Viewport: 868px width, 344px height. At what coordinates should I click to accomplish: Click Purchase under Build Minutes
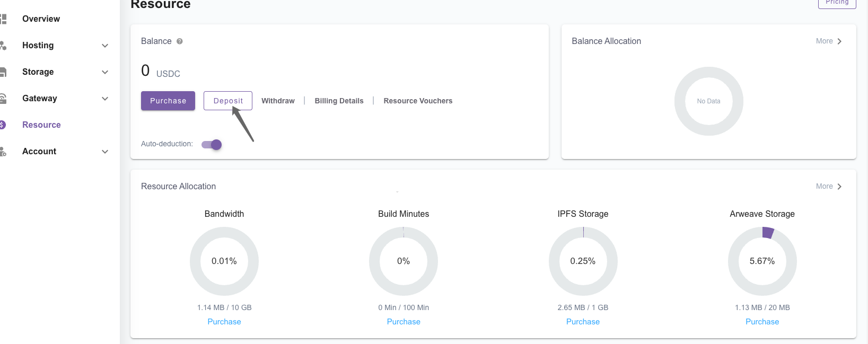coord(404,322)
